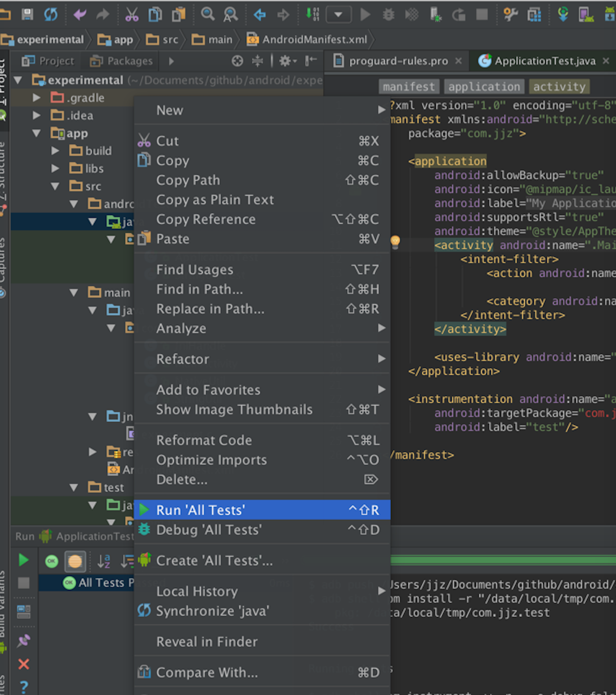Viewport: 616px width, 695px height.
Task: Click the intention lightbulb in editor gutter
Action: 395,242
